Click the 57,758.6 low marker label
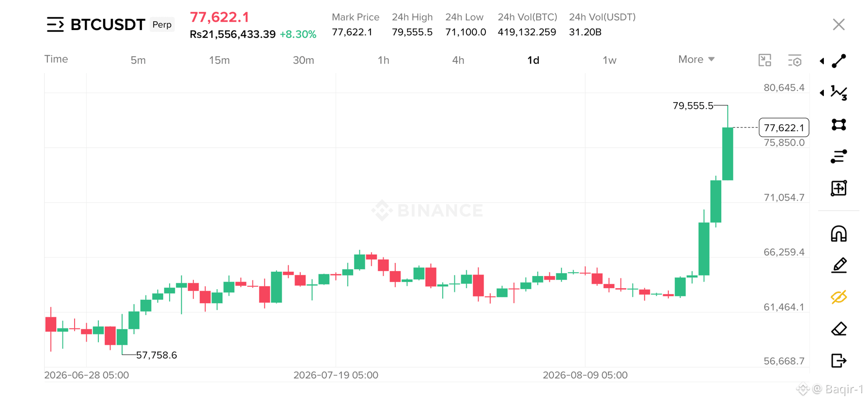868x401 pixels. click(156, 355)
